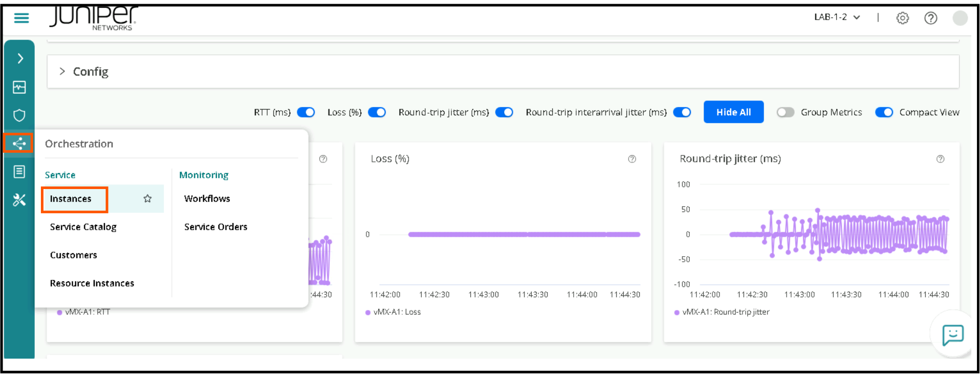Image resolution: width=980 pixels, height=374 pixels.
Task: Open the shield Trust icon in the sidebar
Action: coord(19,115)
